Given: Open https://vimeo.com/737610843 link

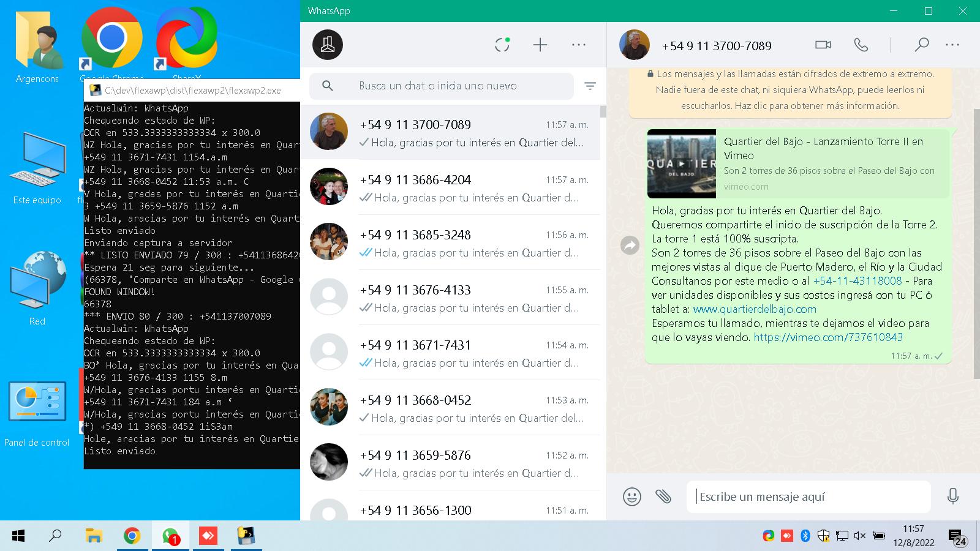Looking at the screenshot, I should pos(828,337).
